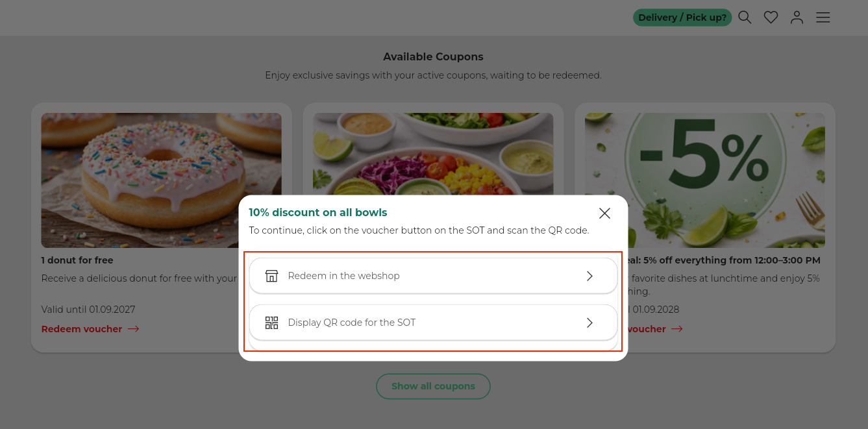The image size is (868, 429).
Task: Click the "1 donut for free" title
Action: [77, 260]
